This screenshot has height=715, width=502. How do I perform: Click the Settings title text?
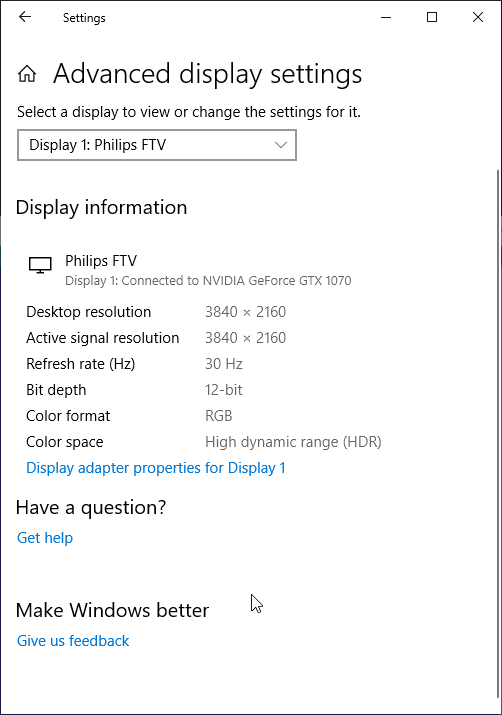click(84, 18)
